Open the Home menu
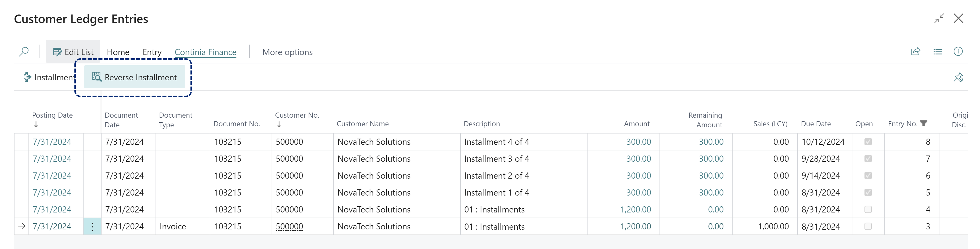Screen dimensions: 980x249 click(118, 52)
